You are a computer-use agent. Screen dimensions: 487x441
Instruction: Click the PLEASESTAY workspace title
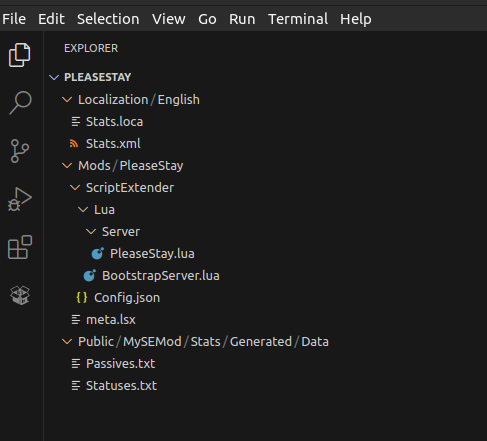click(x=98, y=77)
